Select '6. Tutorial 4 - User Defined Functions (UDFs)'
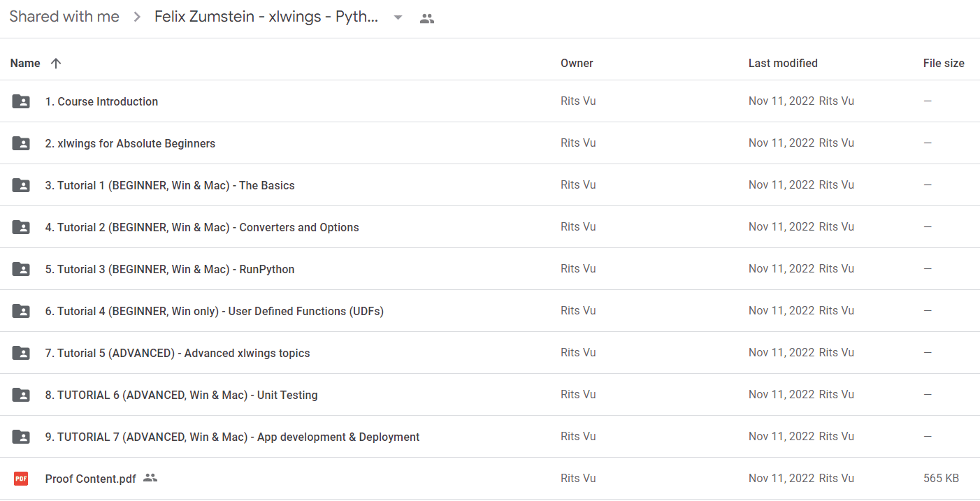 coord(215,311)
